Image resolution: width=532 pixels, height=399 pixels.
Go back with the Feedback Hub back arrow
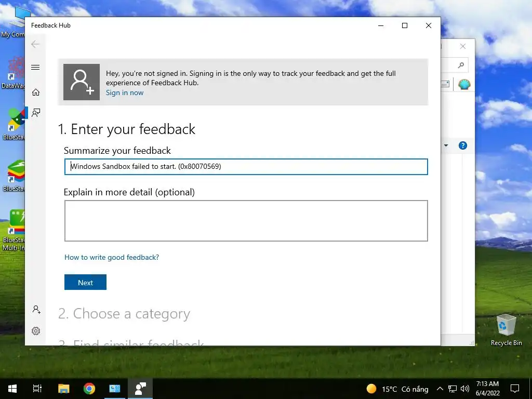pos(35,44)
